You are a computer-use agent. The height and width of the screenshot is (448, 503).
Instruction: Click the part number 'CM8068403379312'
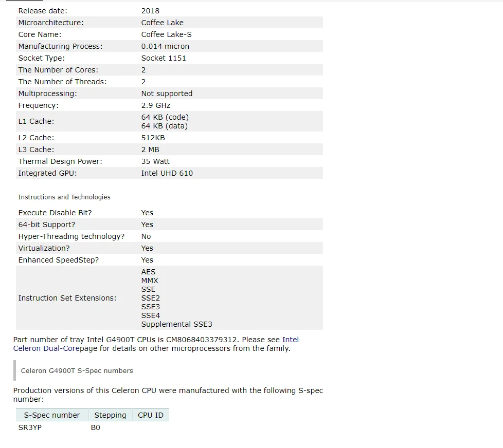pos(202,340)
